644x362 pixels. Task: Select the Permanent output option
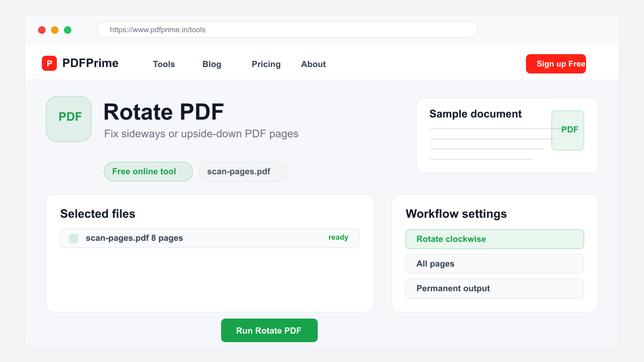pos(495,289)
